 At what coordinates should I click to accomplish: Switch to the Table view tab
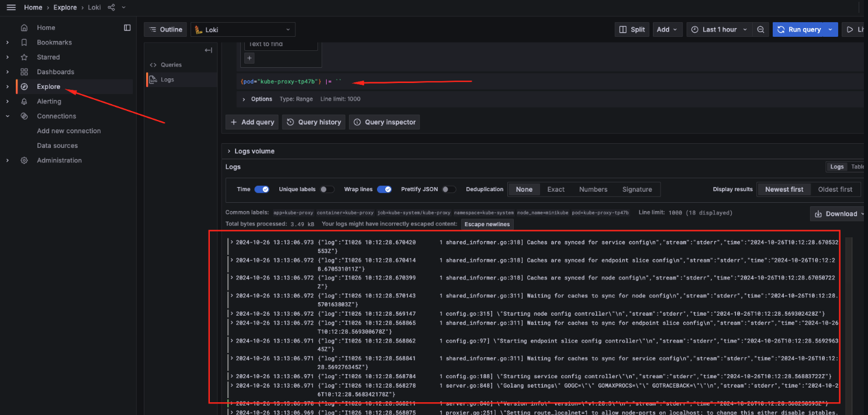(x=857, y=167)
